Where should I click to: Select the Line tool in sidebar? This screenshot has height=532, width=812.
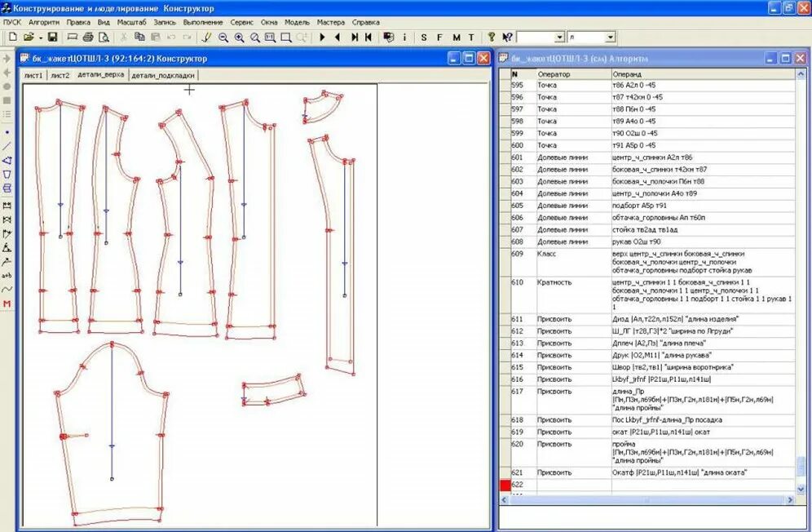coord(7,146)
